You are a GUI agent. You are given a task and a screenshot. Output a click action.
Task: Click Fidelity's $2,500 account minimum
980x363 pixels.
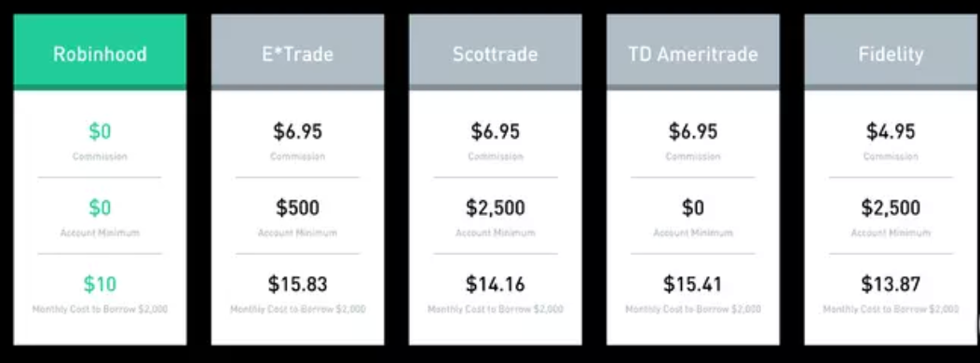891,208
